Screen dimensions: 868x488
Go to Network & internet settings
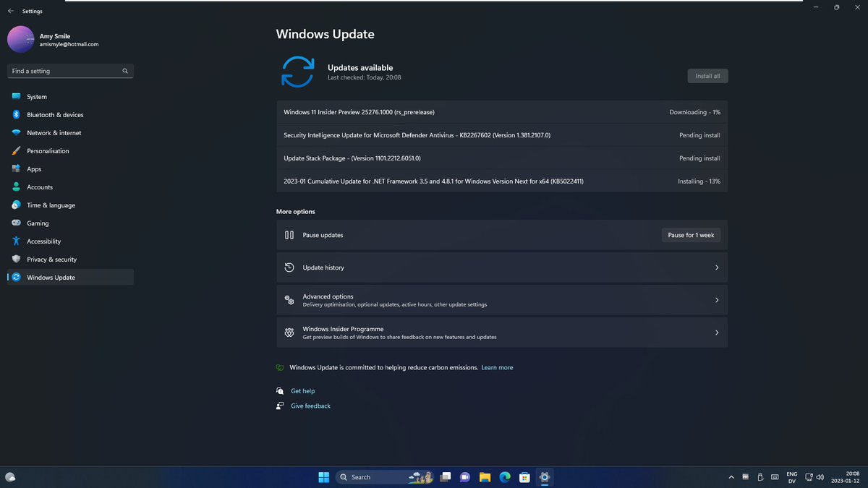(x=70, y=133)
